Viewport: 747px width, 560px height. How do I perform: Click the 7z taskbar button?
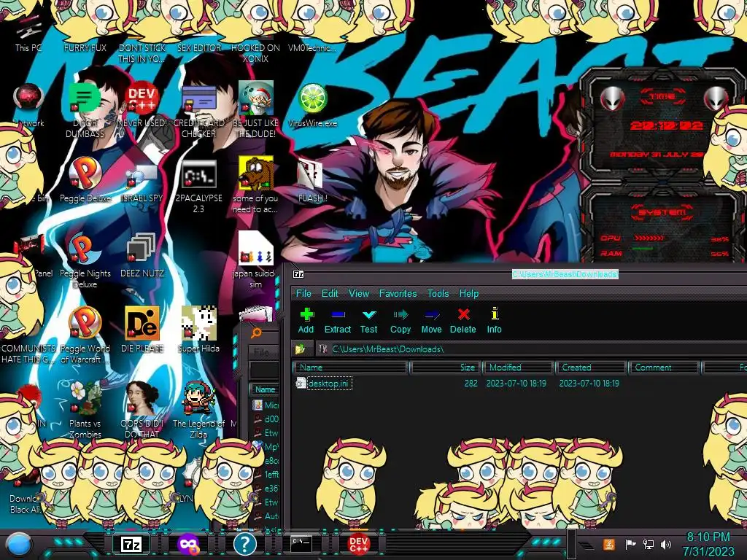(131, 544)
